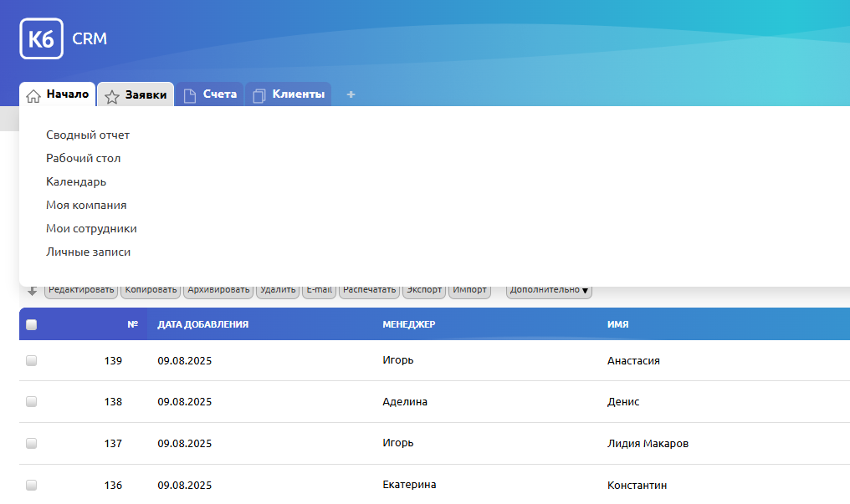Open the record with name Анастасия
The image size is (850, 504).
(633, 361)
